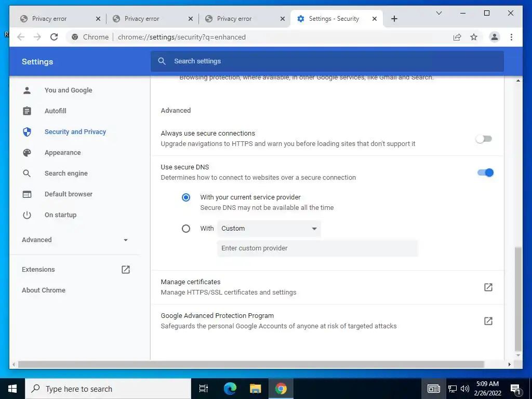The image size is (532, 399).
Task: Turn off the Use secure DNS toggle
Action: click(485, 172)
